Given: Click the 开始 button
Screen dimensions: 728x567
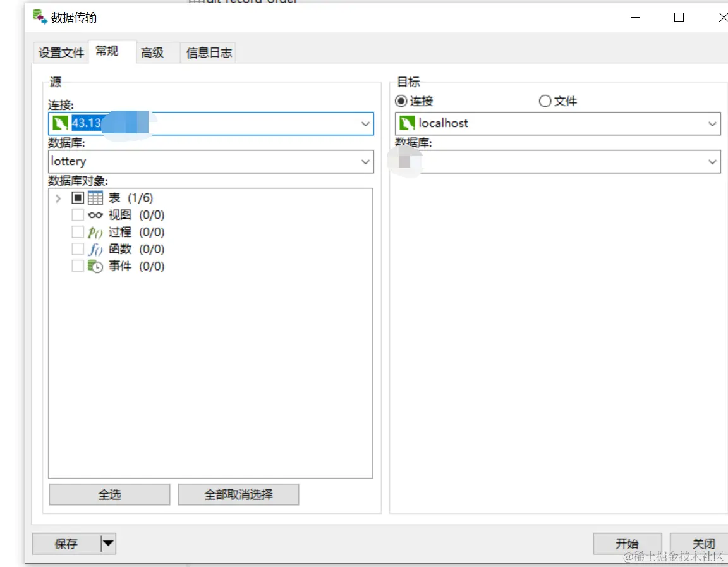Looking at the screenshot, I should click(628, 544).
